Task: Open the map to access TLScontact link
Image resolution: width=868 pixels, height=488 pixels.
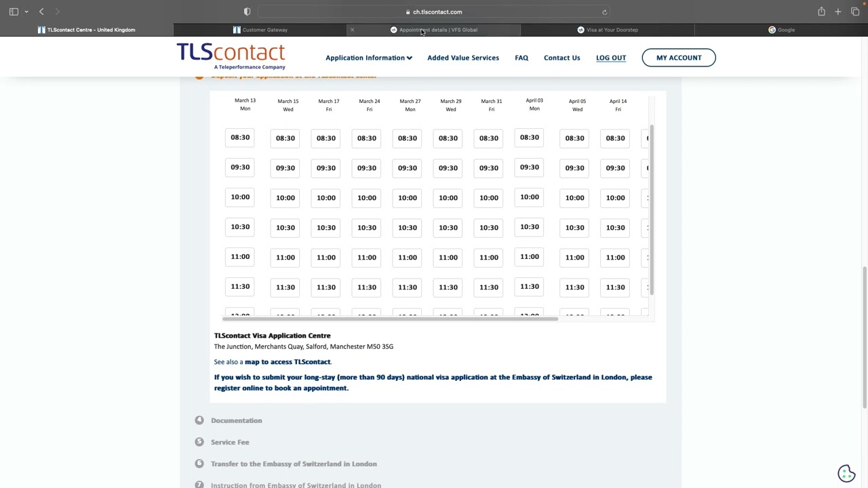Action: (x=288, y=362)
